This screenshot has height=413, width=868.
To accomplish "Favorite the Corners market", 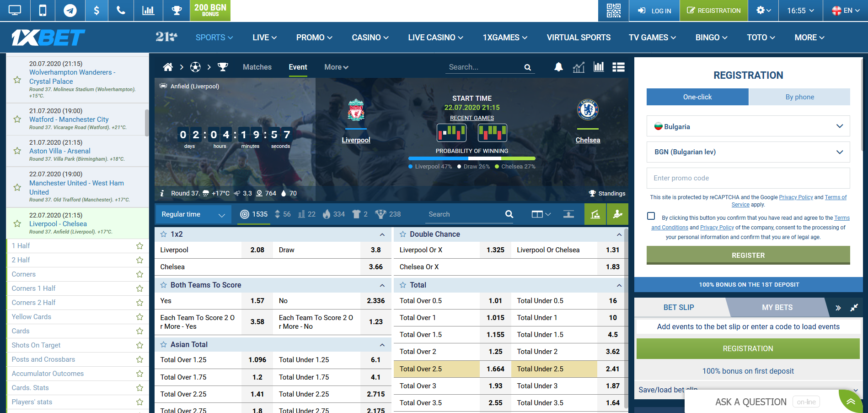I will tap(139, 274).
